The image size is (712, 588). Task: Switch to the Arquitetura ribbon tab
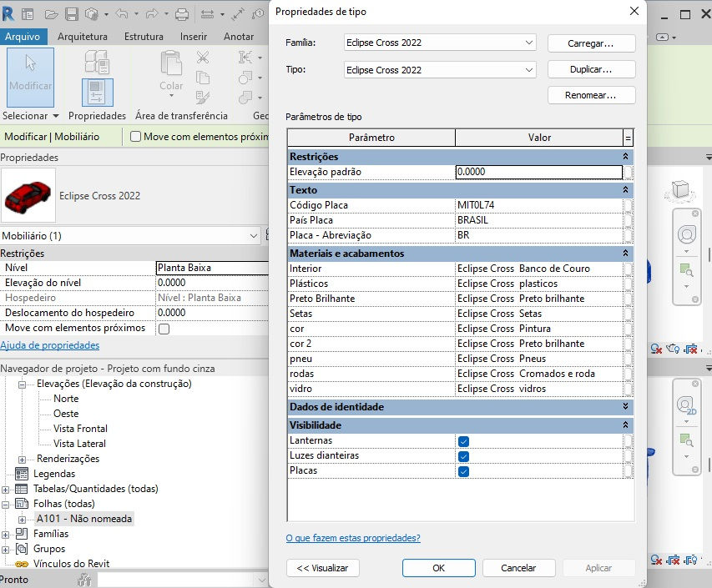pos(82,37)
